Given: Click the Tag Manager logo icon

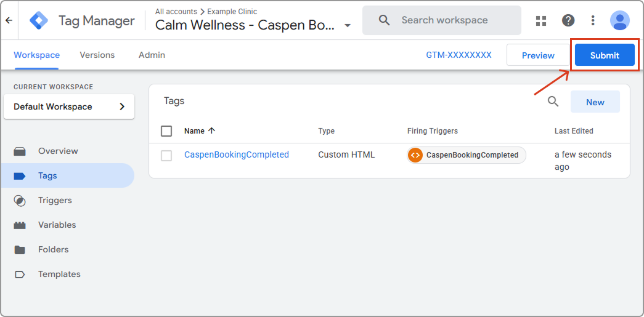Looking at the screenshot, I should pos(39,20).
